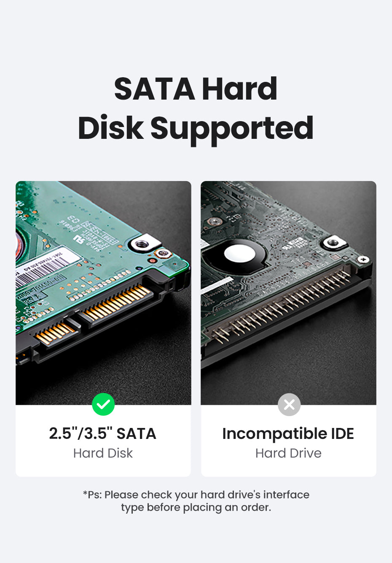Viewport: 392px width, 563px height.
Task: Click the IDE pin header connector
Action: tap(282, 304)
